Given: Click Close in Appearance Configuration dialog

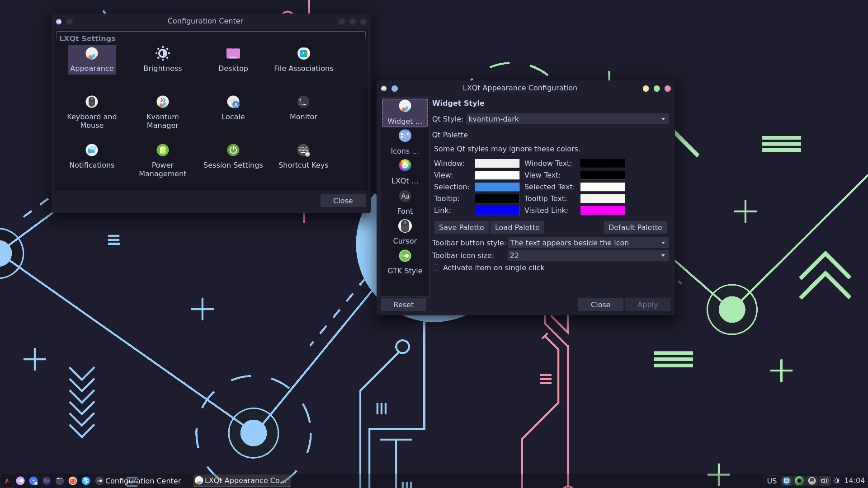Looking at the screenshot, I should pyautogui.click(x=600, y=305).
